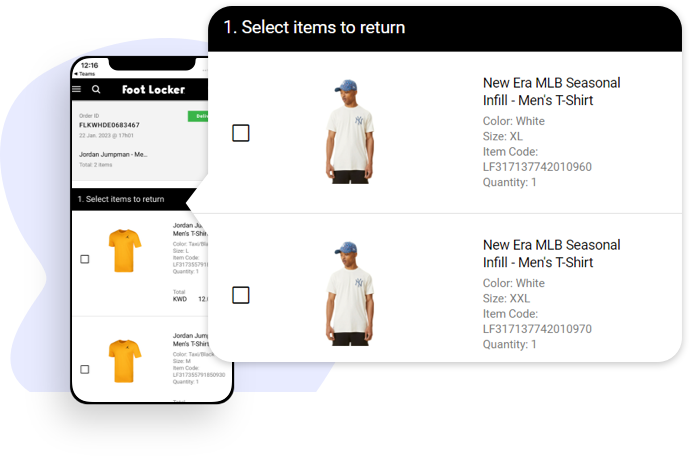Tap the order ID FLKWHDE0683467
Image resolution: width=690 pixels, height=456 pixels.
pyautogui.click(x=109, y=125)
